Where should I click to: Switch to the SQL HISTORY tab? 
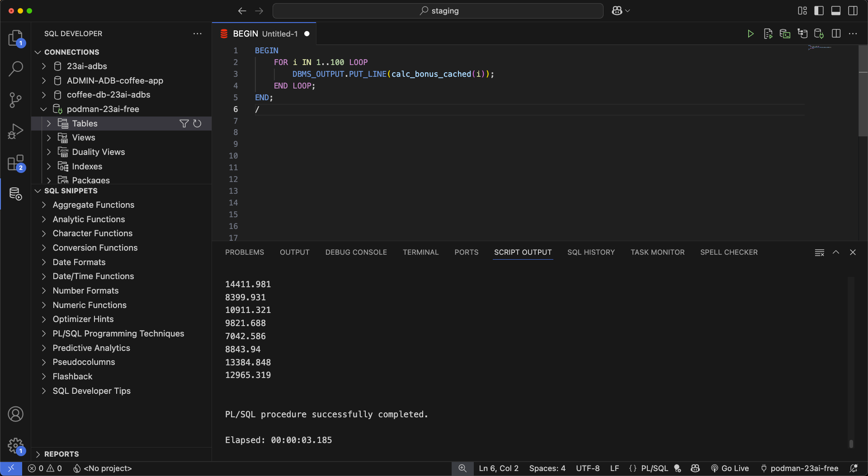(x=591, y=252)
